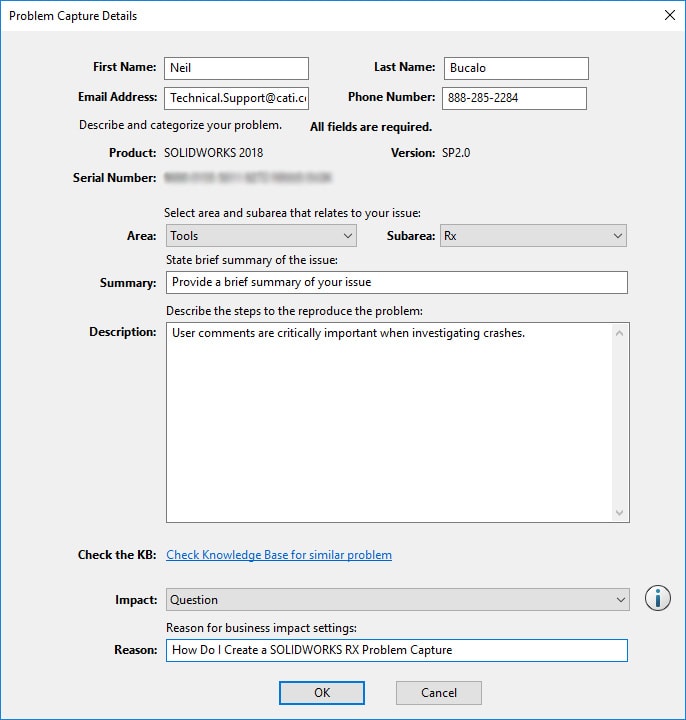Open the Check Knowledge Base link

click(x=279, y=555)
